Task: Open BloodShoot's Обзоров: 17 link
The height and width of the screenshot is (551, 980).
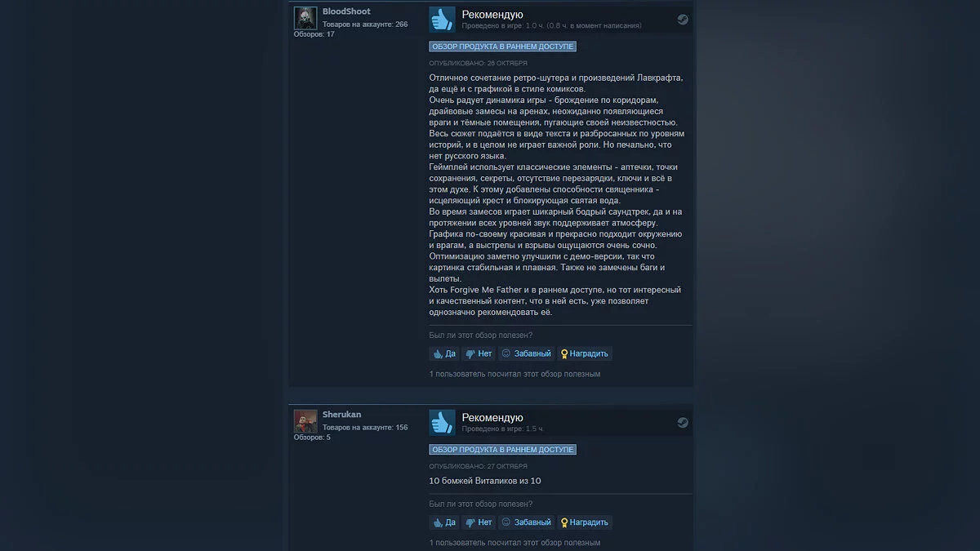Action: [314, 34]
